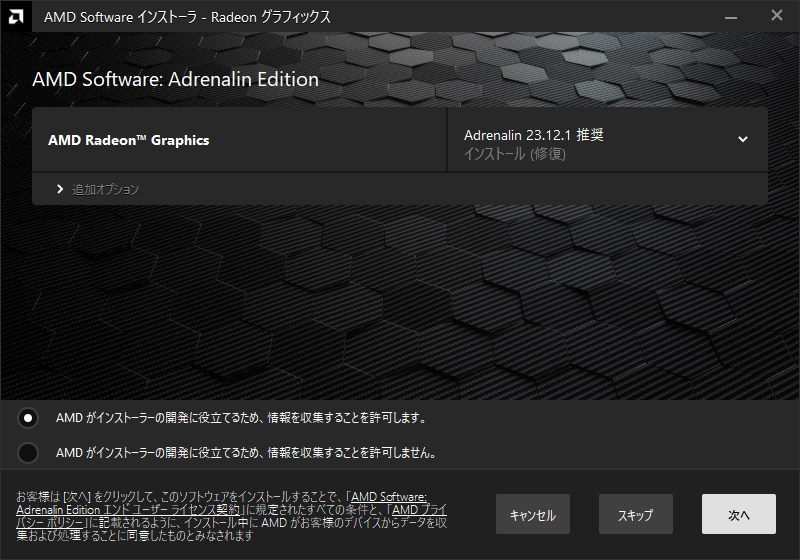The image size is (800, 560).
Task: Click the AMD logo icon in title bar
Action: coord(16,17)
